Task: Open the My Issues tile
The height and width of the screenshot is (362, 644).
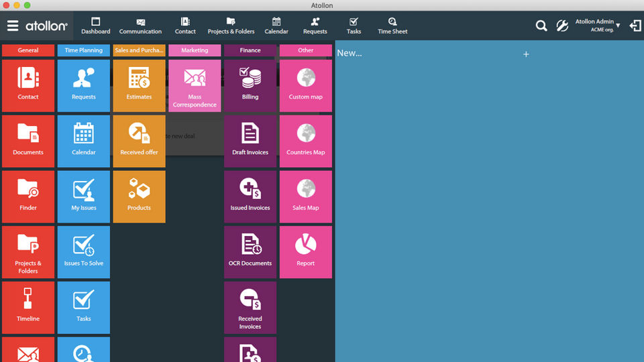Action: click(x=83, y=196)
